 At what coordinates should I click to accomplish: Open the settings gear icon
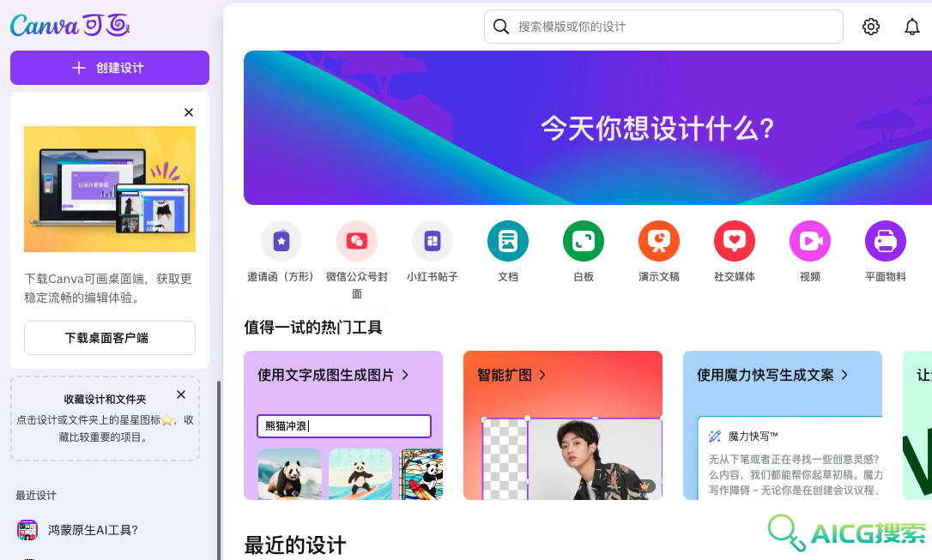pos(871,27)
